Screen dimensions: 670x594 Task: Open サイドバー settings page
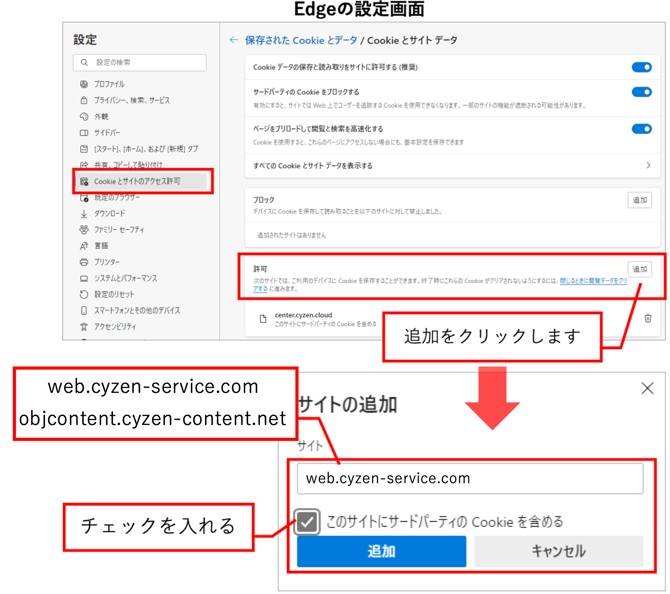pos(107,132)
